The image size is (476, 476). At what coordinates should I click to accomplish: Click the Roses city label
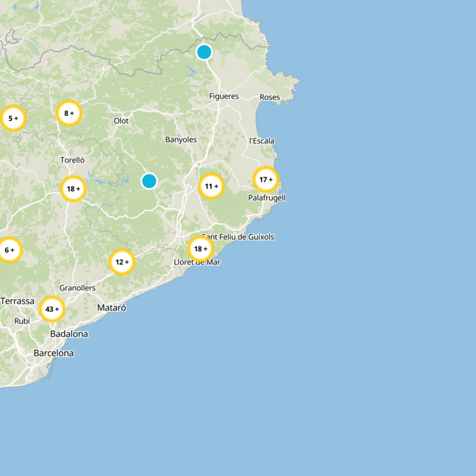270,95
